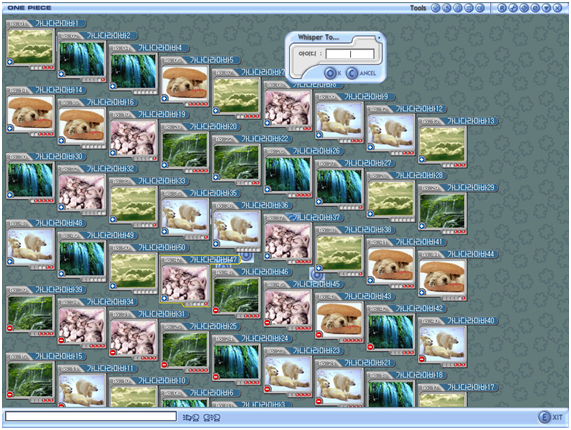Click the blue plus icon on card 가나다라마바26
Screen dimensions: 571x430
[268, 189]
